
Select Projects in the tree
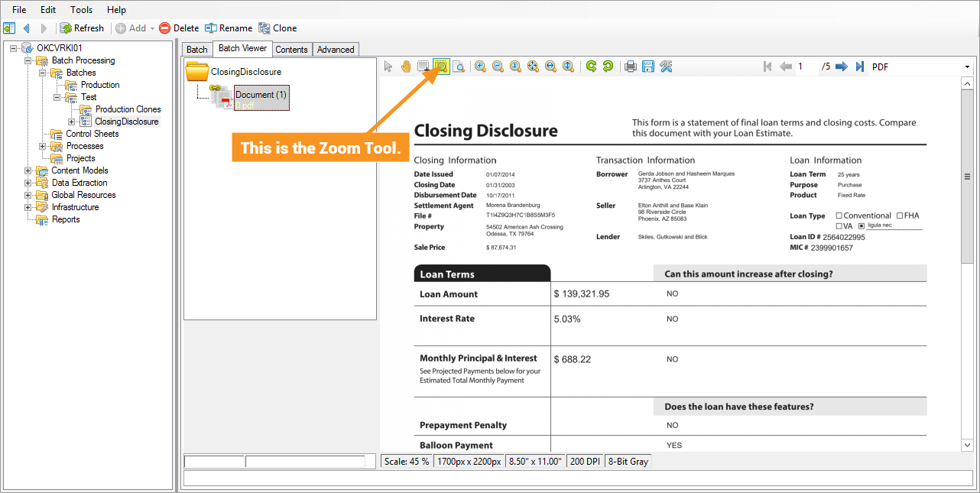click(80, 158)
